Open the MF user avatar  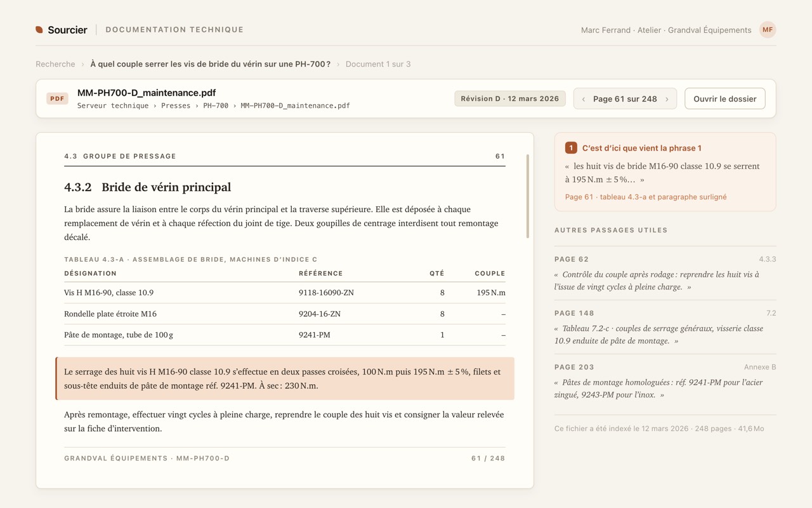(x=768, y=30)
